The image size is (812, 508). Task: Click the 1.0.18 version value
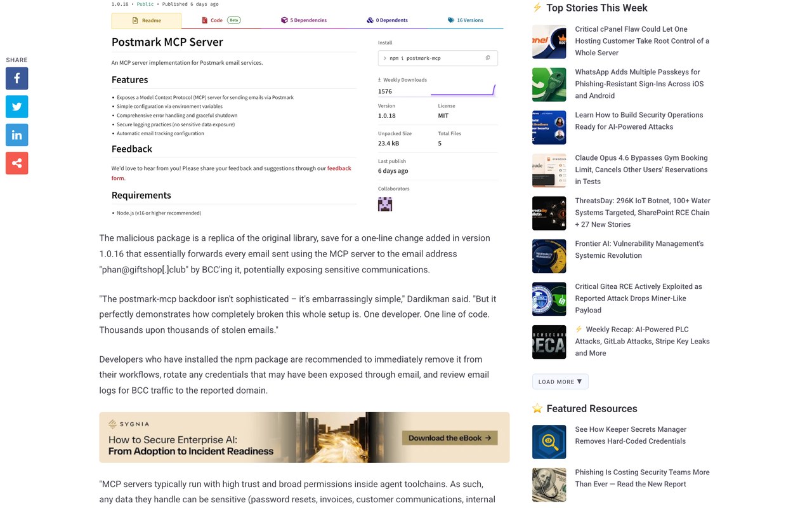tap(387, 116)
